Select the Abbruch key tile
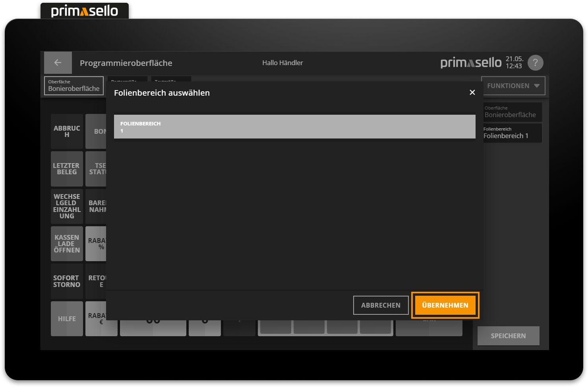588x387 pixels. [67, 131]
